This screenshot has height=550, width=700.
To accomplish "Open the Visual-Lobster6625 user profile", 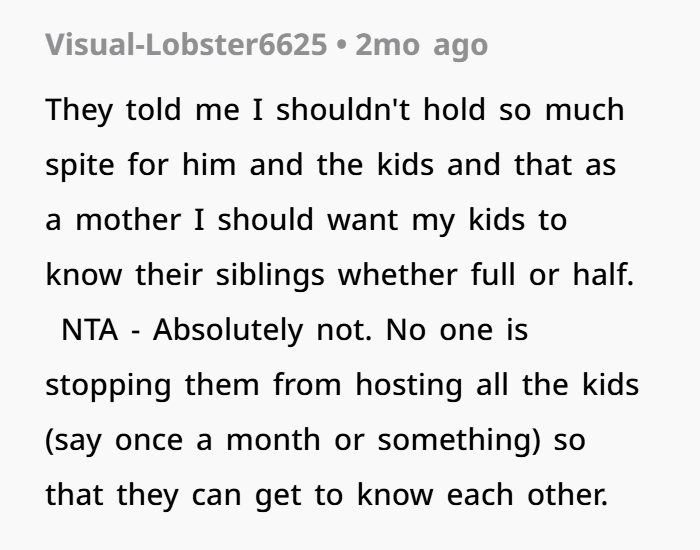I will click(184, 46).
